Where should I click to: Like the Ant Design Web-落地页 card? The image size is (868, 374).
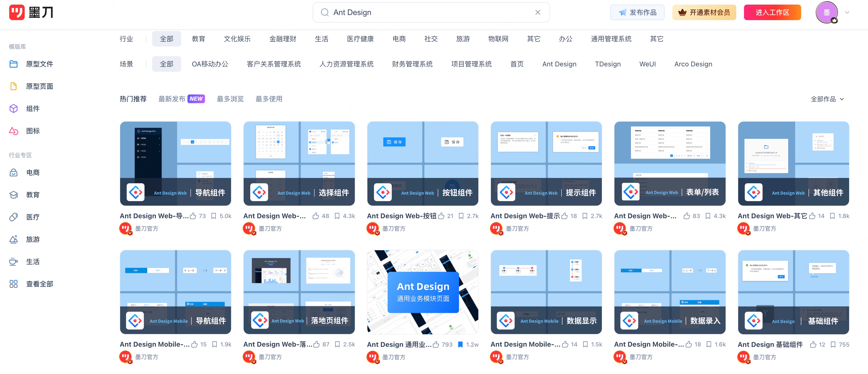coord(316,344)
